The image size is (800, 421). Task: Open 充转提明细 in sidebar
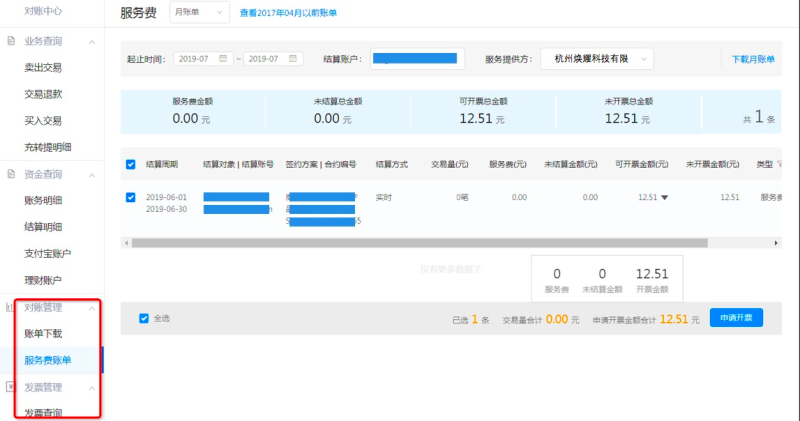tap(47, 147)
